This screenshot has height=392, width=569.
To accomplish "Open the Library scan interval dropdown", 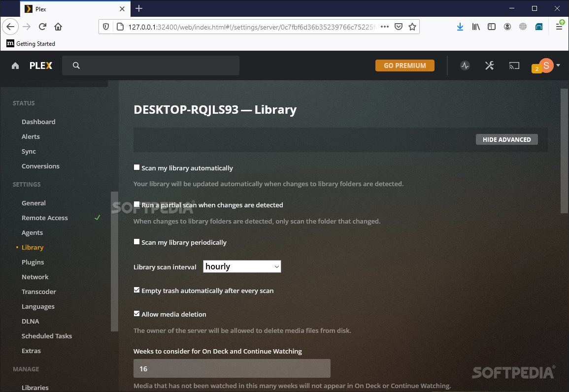I will [242, 266].
